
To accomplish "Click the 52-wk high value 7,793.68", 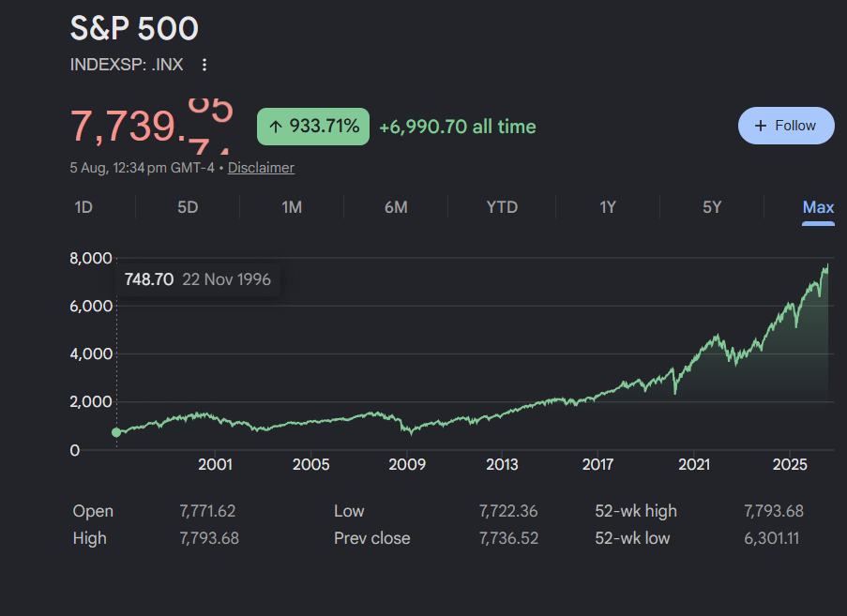I will coord(774,511).
